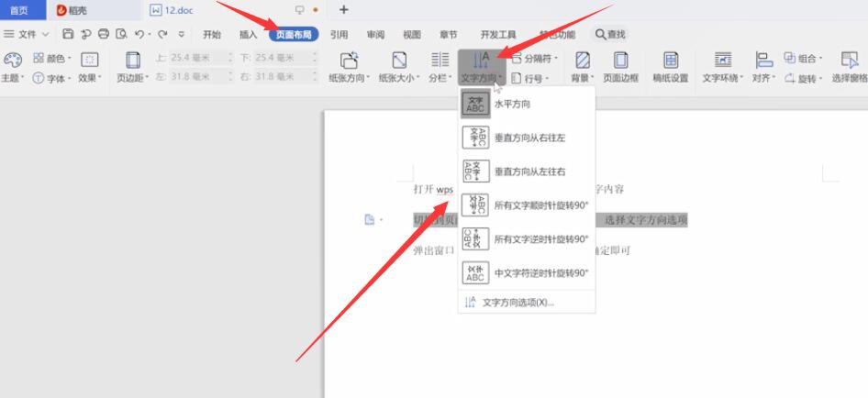Click the 纸张大小 paper size icon

point(399,60)
